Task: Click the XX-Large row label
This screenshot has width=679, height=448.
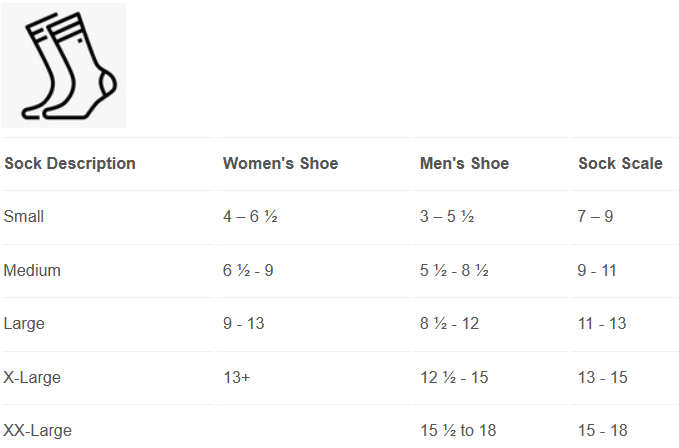Action: pos(37,431)
